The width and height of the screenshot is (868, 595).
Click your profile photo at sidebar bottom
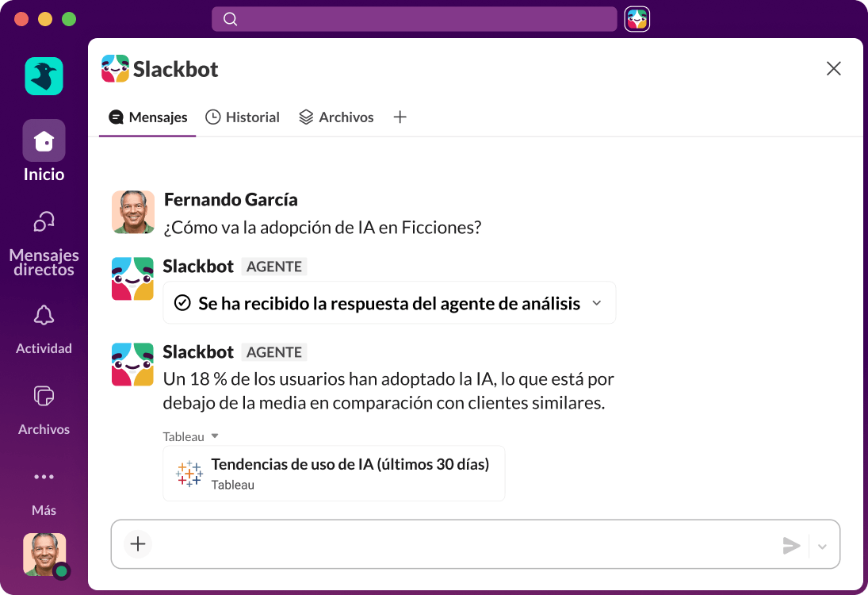pos(44,555)
